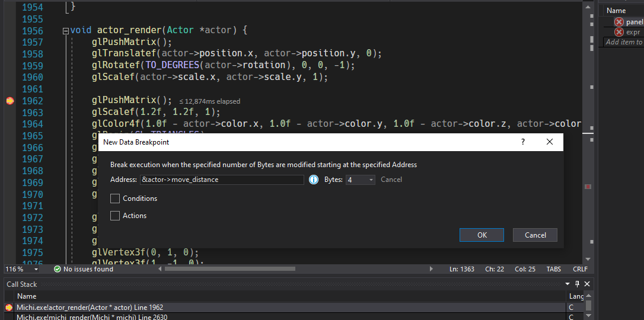Click Call Stack scroll up arrow
This screenshot has width=644, height=320.
(588, 295)
